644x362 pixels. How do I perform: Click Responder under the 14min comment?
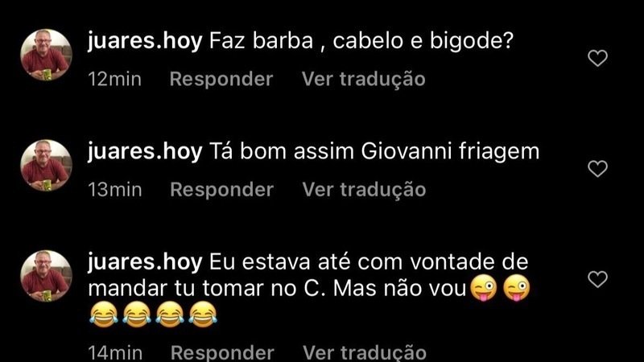pos(222,352)
